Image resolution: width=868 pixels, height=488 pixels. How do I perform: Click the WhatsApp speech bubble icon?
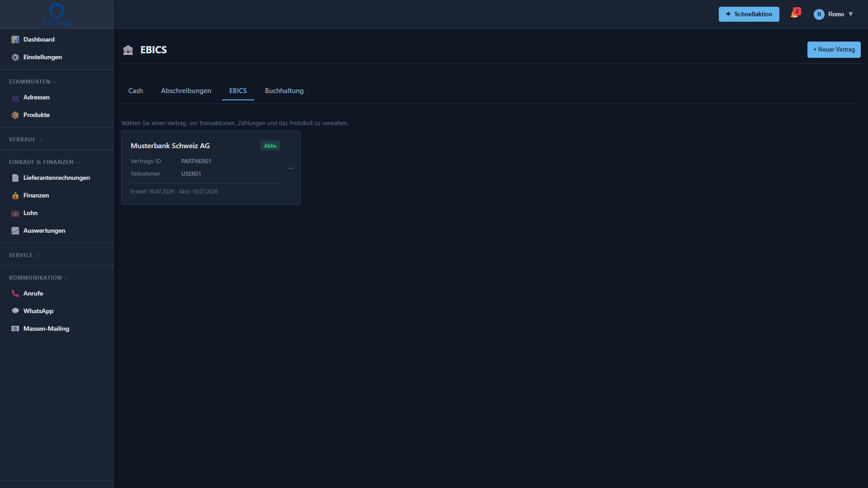point(15,311)
